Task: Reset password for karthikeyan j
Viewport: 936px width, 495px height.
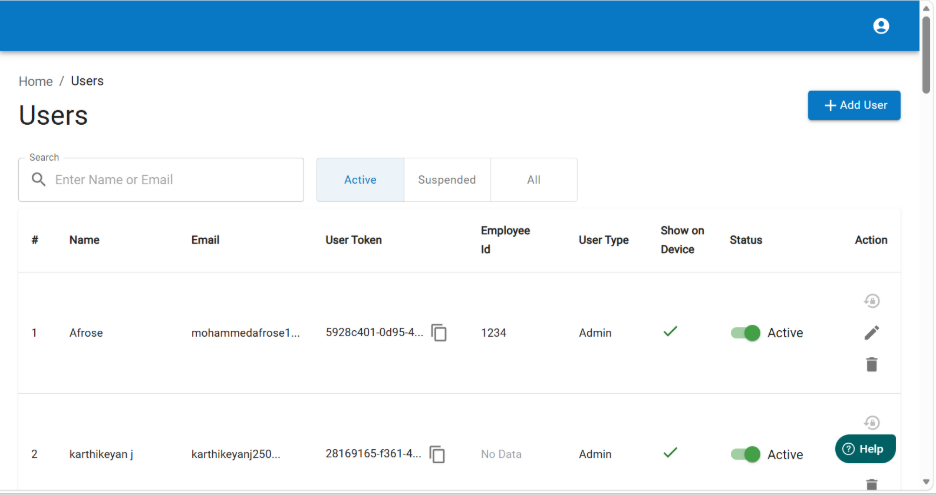Action: (x=872, y=423)
